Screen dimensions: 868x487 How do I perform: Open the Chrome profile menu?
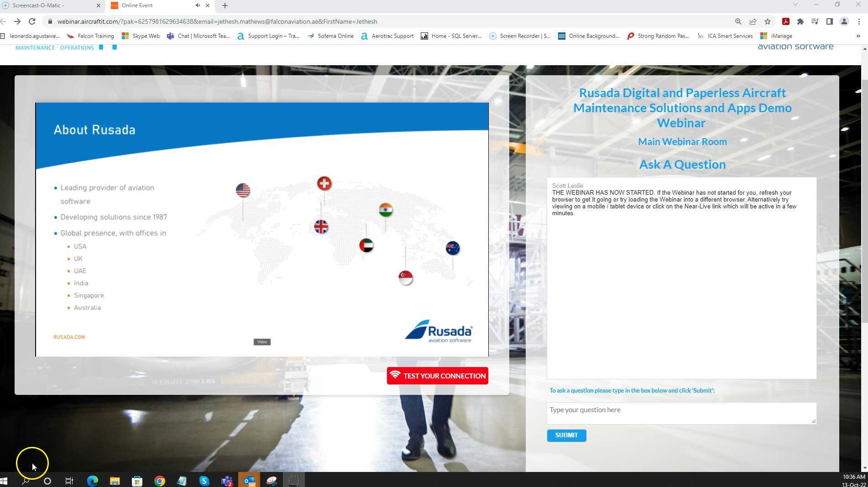pos(844,21)
